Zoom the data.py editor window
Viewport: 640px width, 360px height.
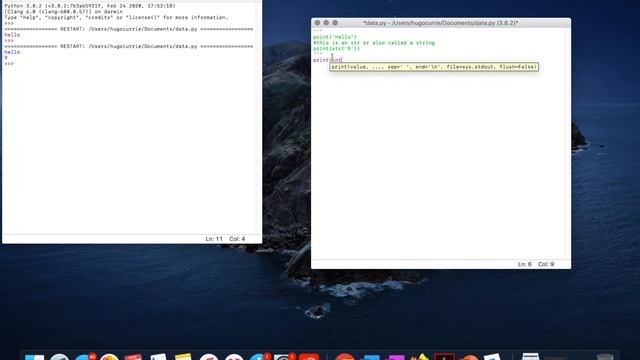pyautogui.click(x=335, y=23)
